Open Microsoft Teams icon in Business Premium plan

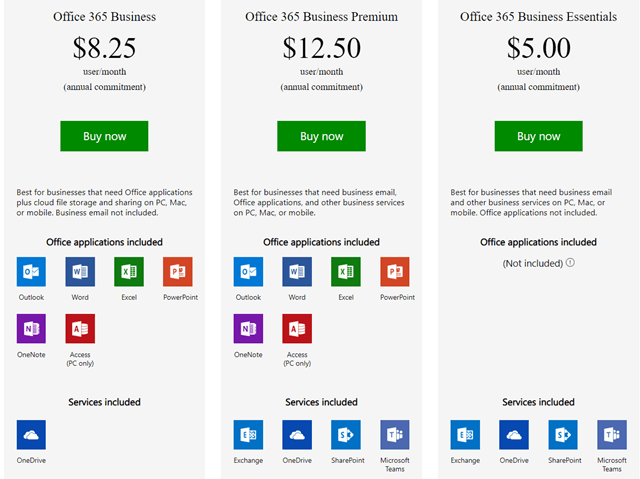395,435
